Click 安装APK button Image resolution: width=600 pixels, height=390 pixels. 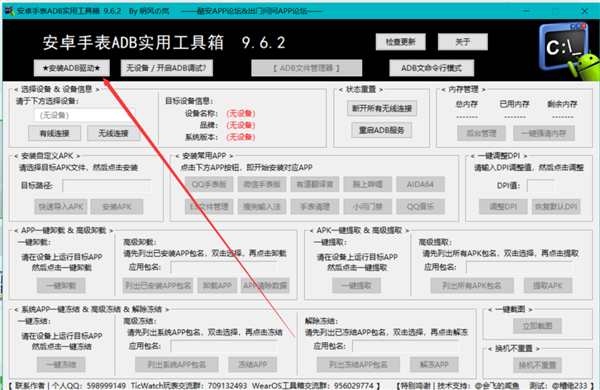(117, 207)
